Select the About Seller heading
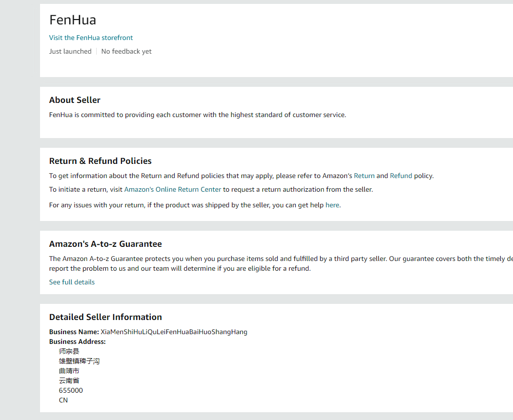513x420 pixels. (75, 100)
